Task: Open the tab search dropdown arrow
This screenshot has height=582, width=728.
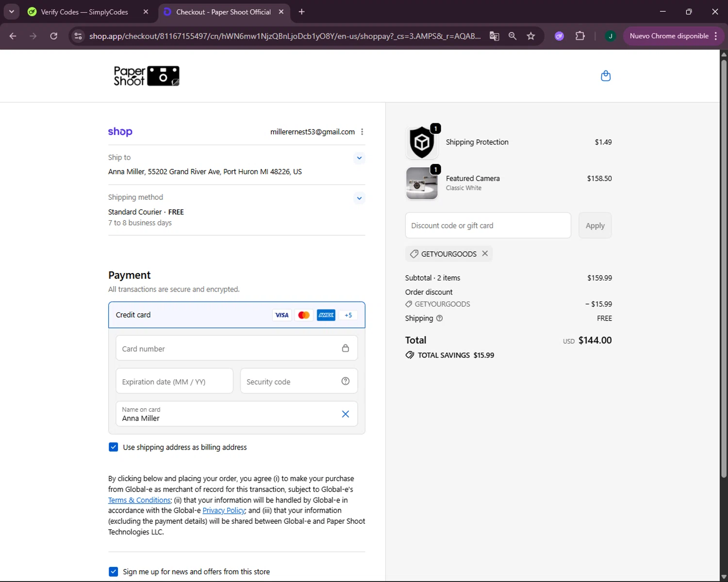Action: [11, 12]
